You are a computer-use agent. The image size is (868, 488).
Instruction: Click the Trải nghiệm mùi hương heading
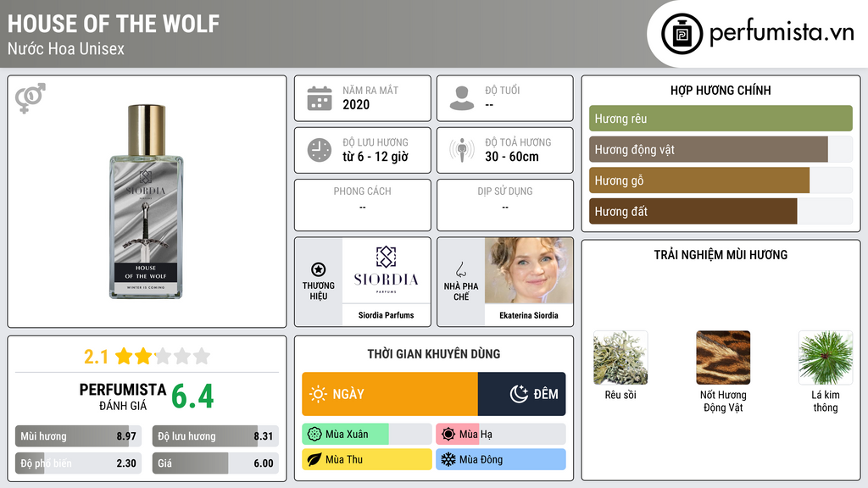click(721, 255)
